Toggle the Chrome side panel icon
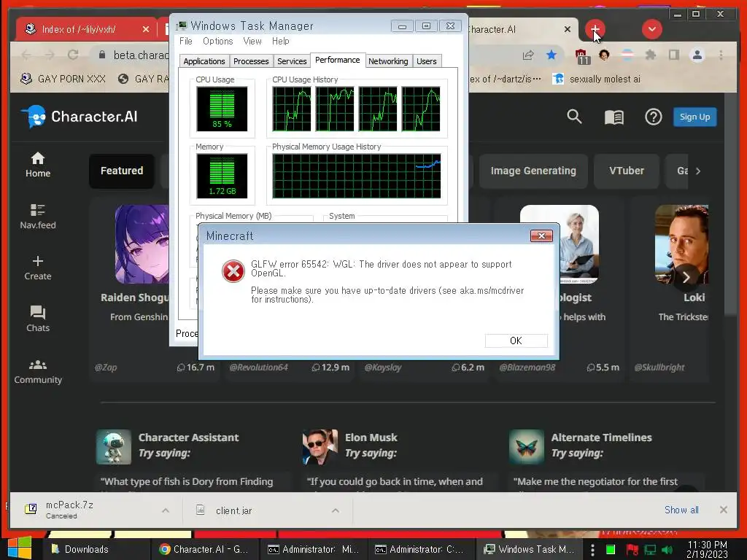Screen dimensions: 747x560 pos(673,55)
